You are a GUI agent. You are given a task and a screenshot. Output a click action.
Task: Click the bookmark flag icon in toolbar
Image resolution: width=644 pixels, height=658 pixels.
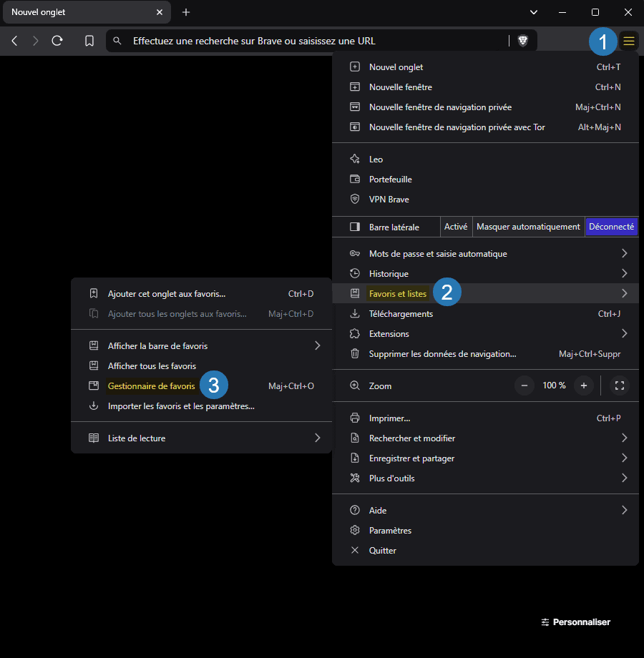click(89, 41)
